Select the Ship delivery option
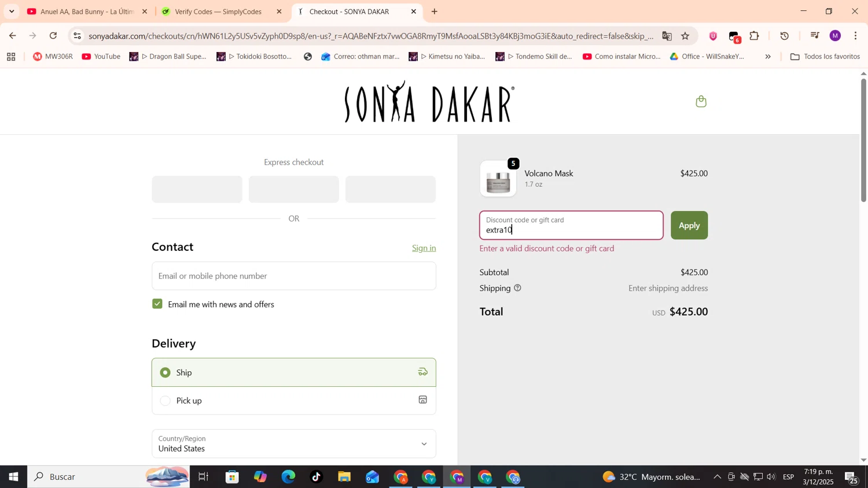 pyautogui.click(x=294, y=372)
